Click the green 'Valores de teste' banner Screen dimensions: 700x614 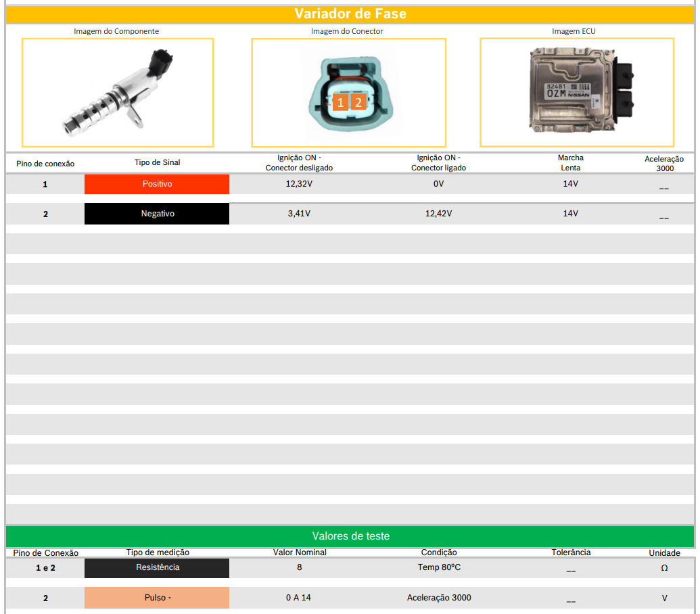click(350, 536)
